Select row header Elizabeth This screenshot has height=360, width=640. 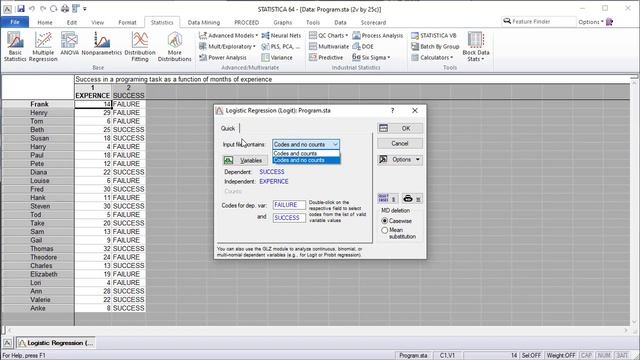click(x=38, y=274)
